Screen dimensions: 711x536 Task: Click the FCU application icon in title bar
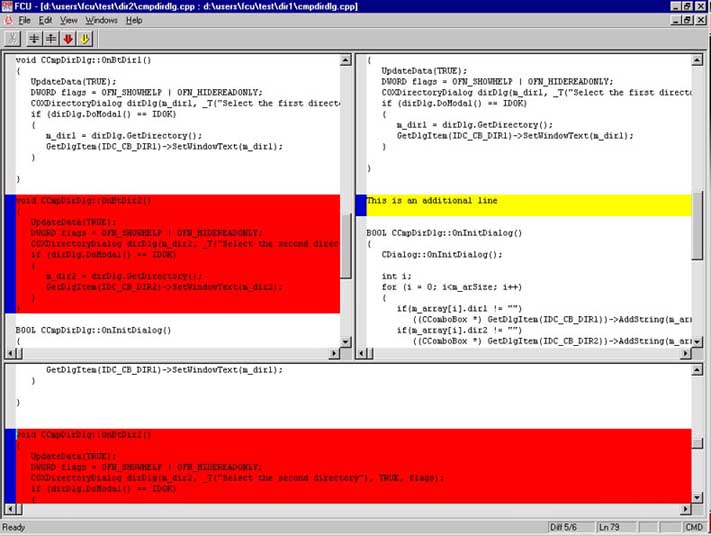pos(8,6)
